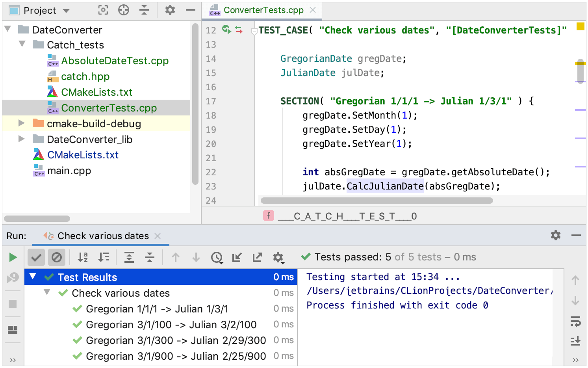
Task: Click the stop process button
Action: click(x=13, y=304)
